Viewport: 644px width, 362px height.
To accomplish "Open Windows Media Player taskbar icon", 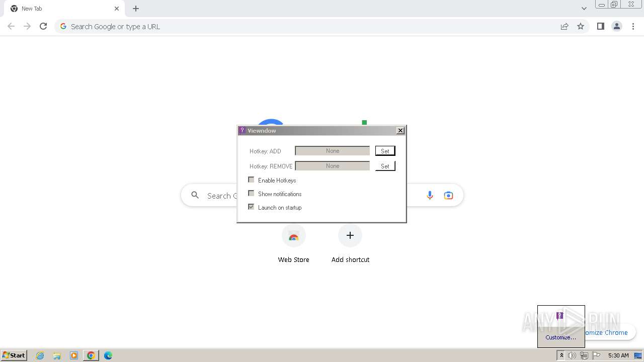I will click(x=74, y=355).
